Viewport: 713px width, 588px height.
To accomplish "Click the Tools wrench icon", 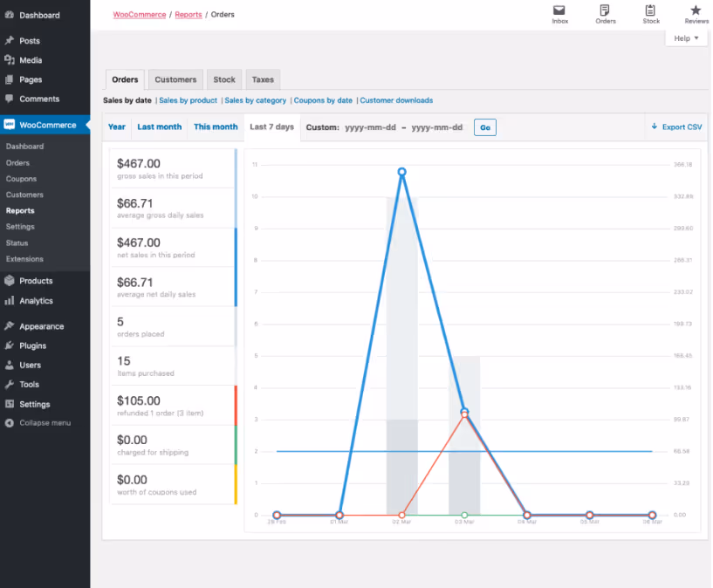I will pyautogui.click(x=10, y=384).
